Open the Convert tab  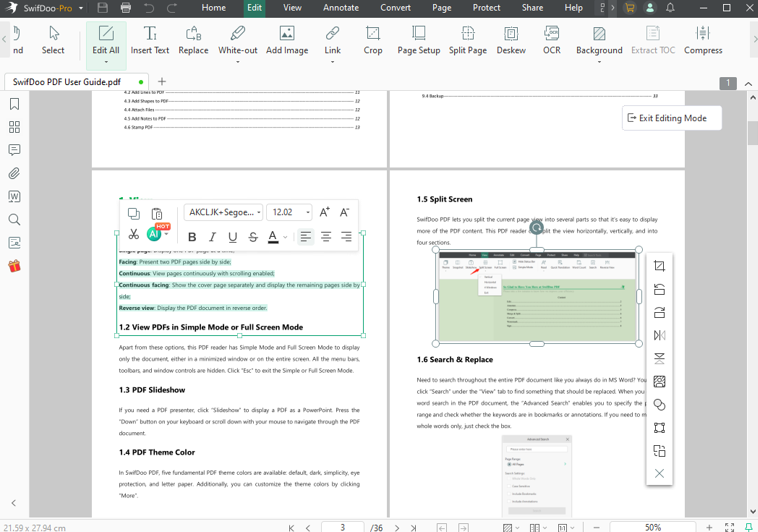click(395, 8)
